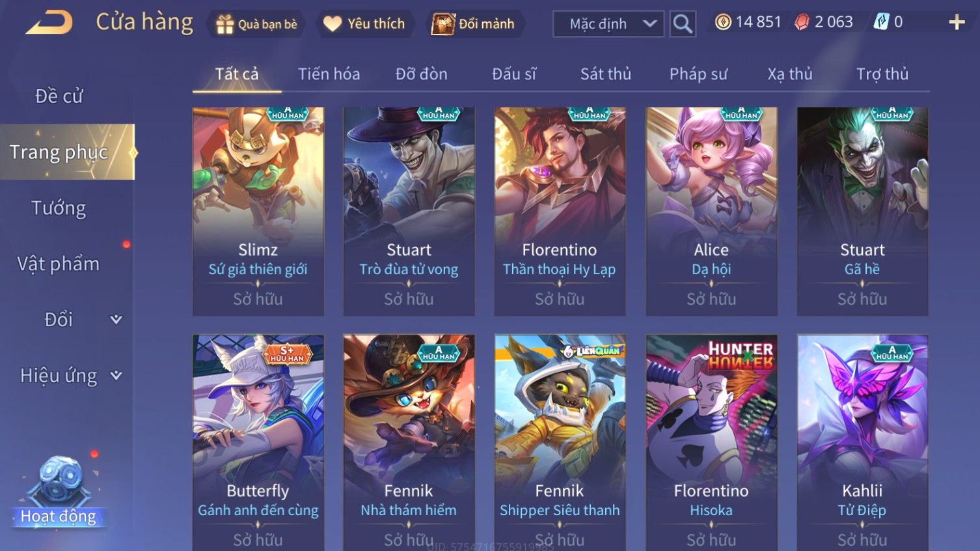Select the Stuart Gã hề skin card
Image resolution: width=980 pixels, height=551 pixels.
pyautogui.click(x=862, y=212)
